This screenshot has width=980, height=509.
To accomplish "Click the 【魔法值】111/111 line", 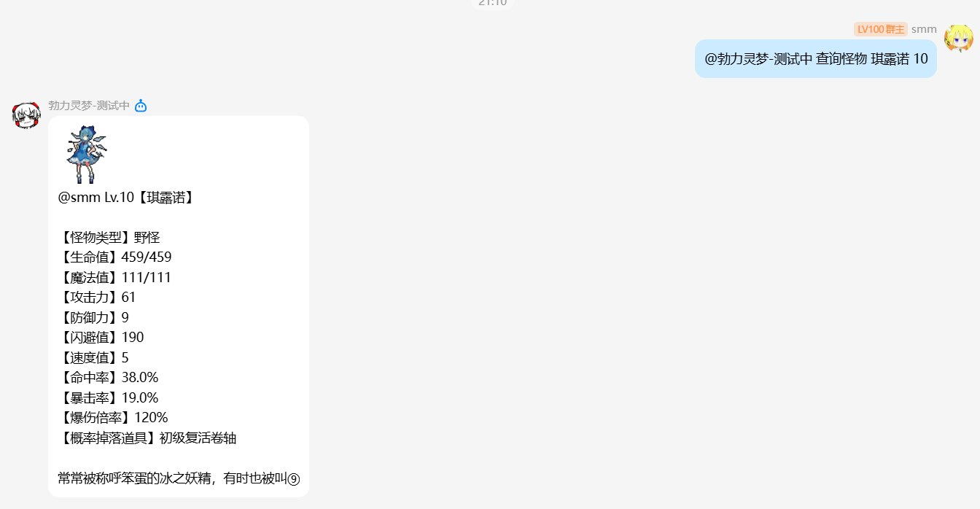I will pyautogui.click(x=115, y=278).
